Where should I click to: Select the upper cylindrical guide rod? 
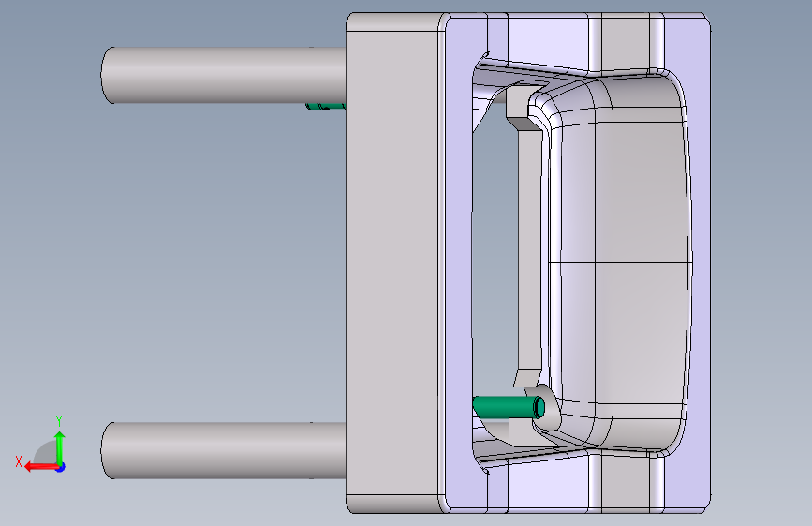point(224,75)
